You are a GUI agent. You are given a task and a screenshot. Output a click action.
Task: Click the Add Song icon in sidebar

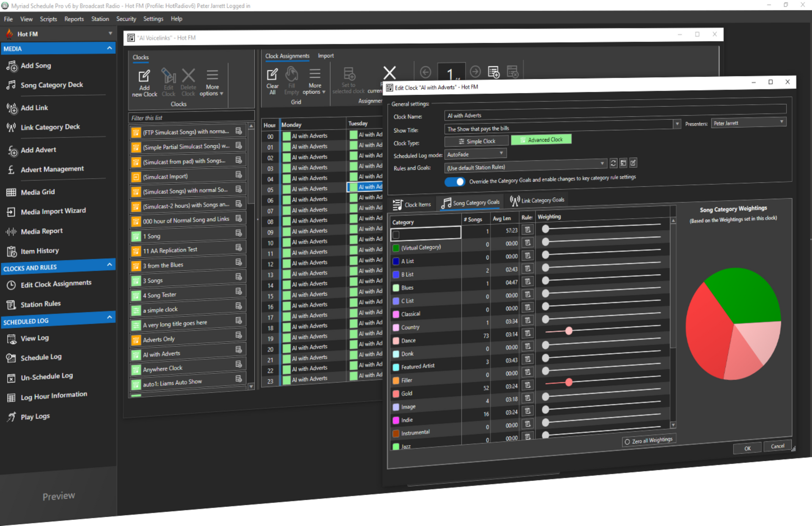tap(12, 66)
